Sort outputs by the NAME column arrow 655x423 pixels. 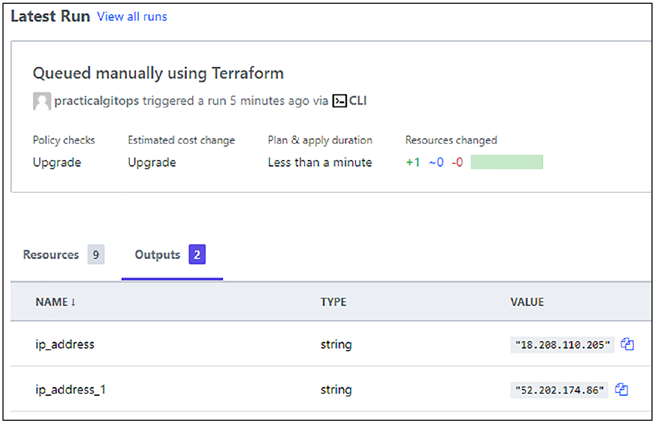[x=73, y=302]
